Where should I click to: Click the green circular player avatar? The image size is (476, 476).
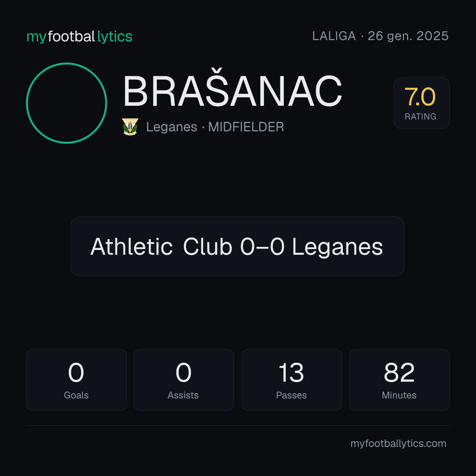67,103
